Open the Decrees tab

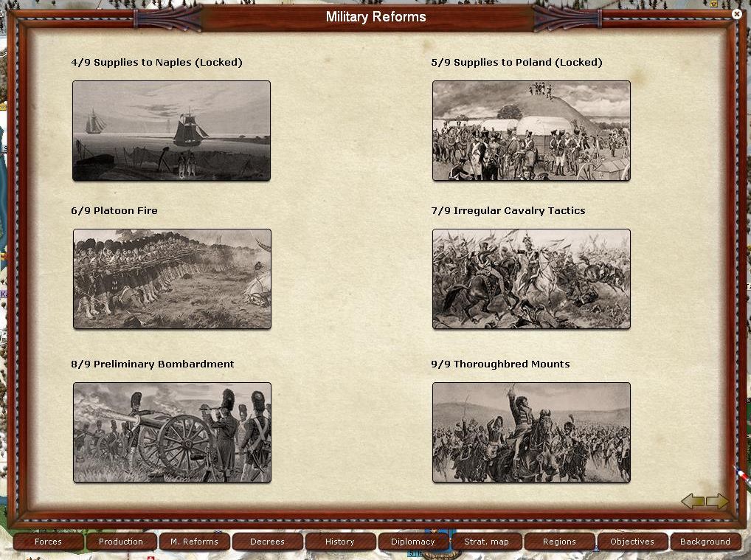(x=267, y=542)
